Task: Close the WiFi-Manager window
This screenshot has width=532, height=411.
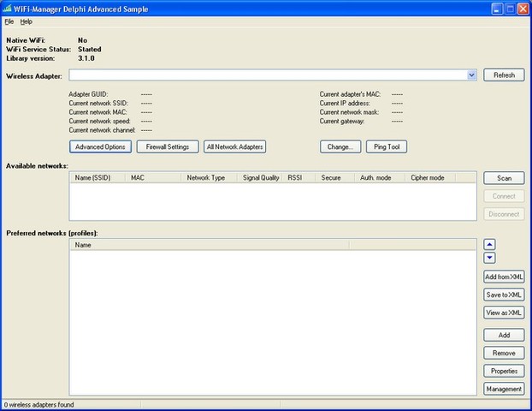Action: (x=523, y=9)
